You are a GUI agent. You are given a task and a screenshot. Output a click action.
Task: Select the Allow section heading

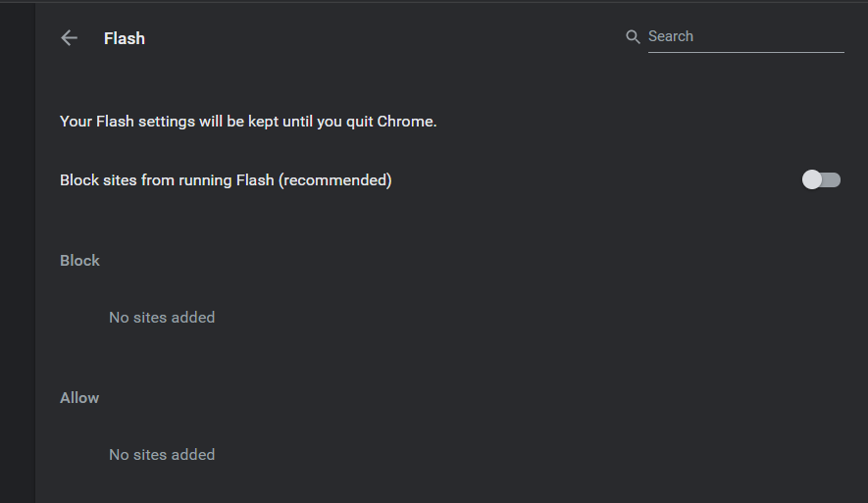click(x=79, y=398)
